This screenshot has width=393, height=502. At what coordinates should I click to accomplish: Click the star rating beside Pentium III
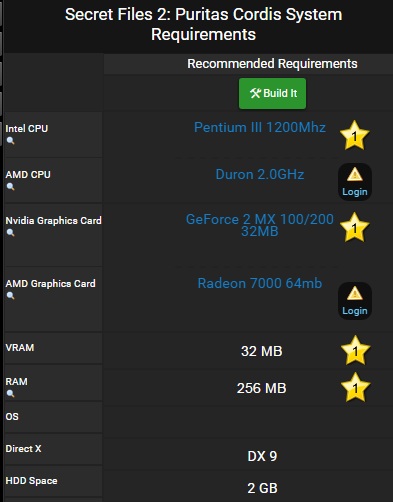(355, 135)
